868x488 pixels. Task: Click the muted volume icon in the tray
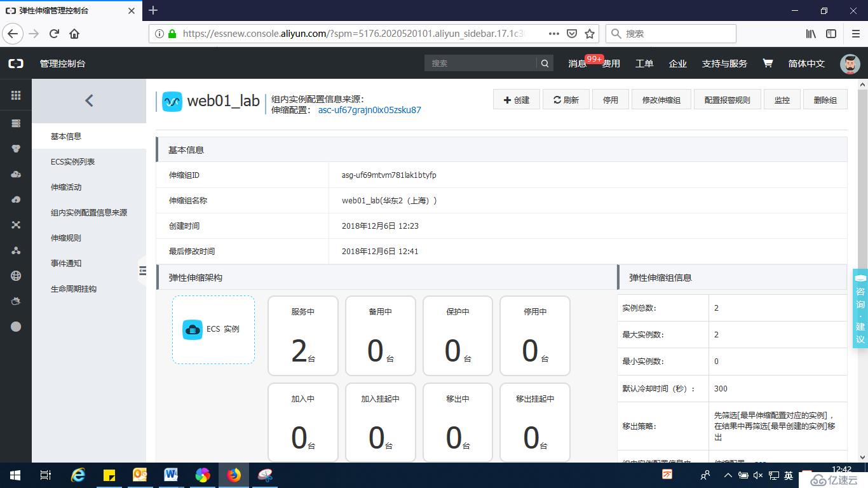(x=758, y=475)
